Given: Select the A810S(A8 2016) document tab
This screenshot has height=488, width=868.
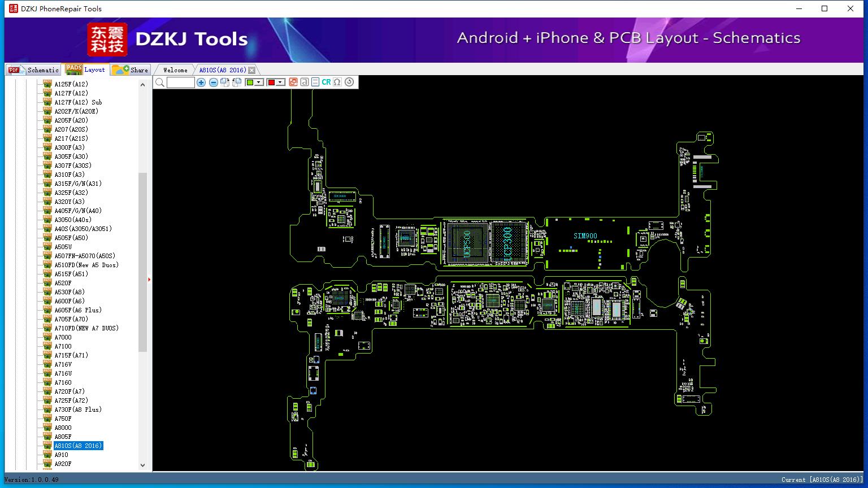Looking at the screenshot, I should (x=222, y=70).
